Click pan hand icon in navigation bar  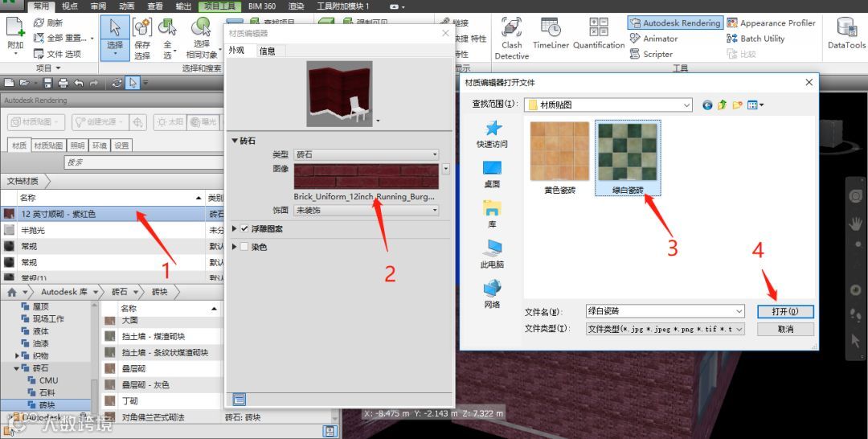856,224
